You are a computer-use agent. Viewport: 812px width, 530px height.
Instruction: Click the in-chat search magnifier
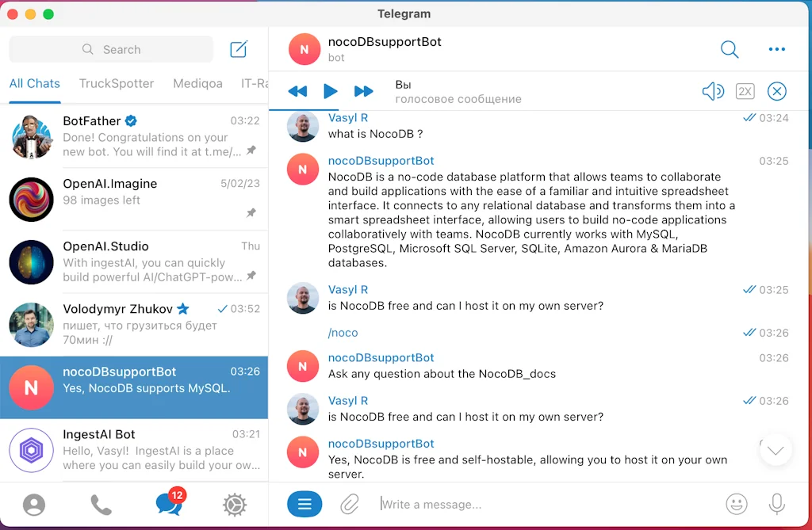click(729, 49)
